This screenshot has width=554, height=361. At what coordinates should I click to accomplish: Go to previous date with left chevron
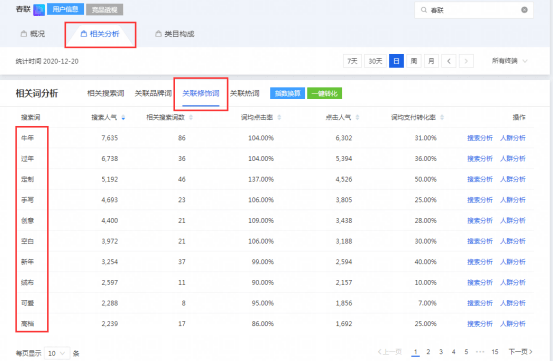click(x=449, y=61)
